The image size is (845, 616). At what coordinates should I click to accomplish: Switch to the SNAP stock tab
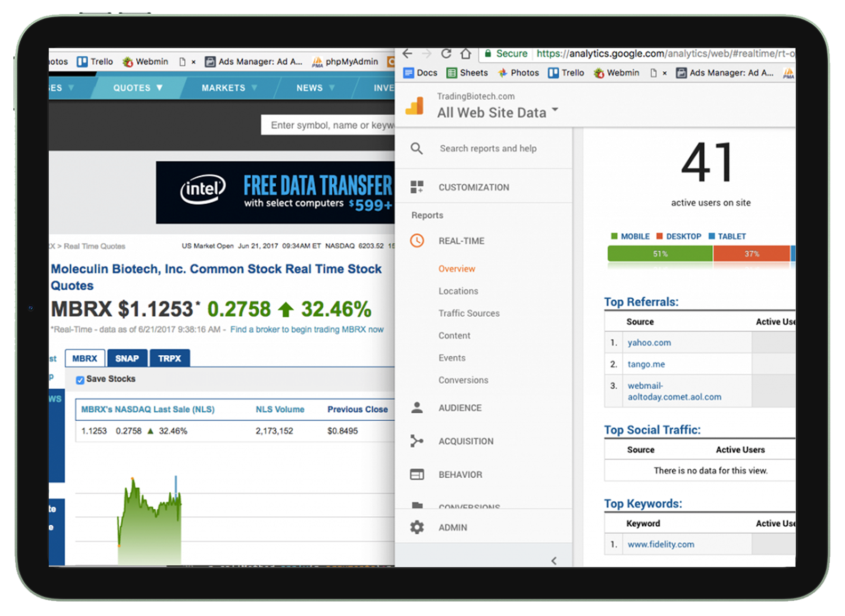click(x=127, y=358)
